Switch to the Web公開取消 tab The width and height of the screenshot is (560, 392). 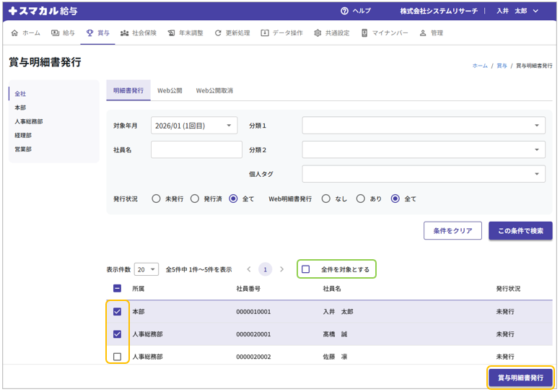[214, 91]
